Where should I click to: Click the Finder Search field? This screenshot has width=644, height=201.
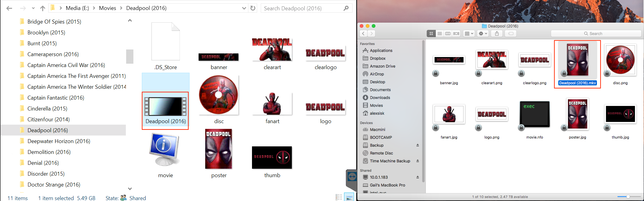click(x=596, y=33)
